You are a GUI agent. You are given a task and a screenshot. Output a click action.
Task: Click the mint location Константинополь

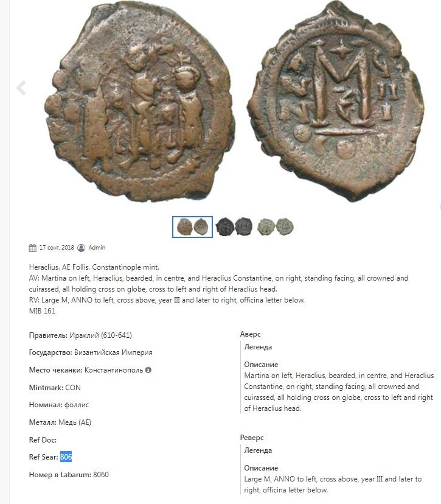(x=114, y=370)
